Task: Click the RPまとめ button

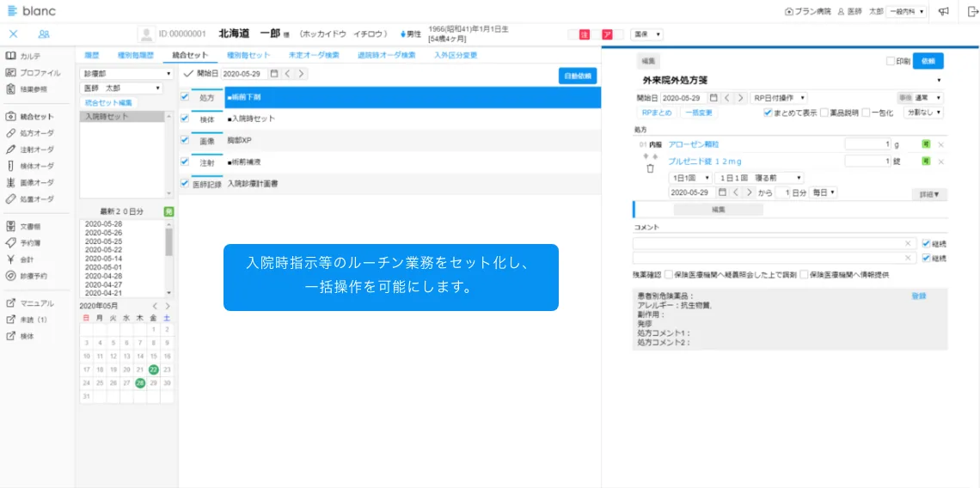Action: tap(656, 113)
